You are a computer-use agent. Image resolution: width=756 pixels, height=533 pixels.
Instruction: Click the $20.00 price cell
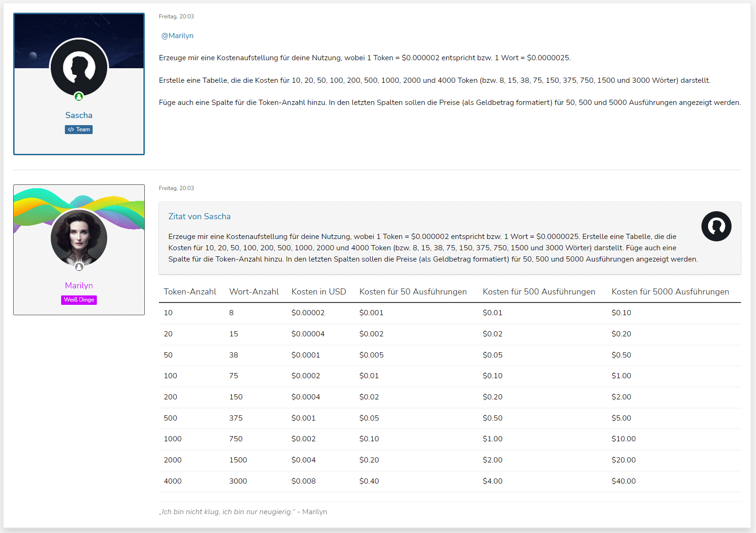point(623,460)
